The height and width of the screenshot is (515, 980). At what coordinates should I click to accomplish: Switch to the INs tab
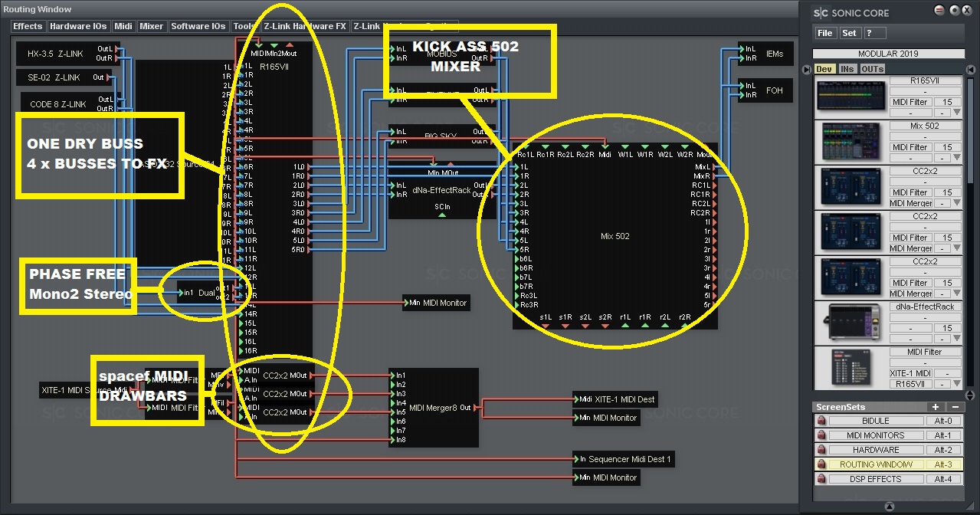click(847, 69)
